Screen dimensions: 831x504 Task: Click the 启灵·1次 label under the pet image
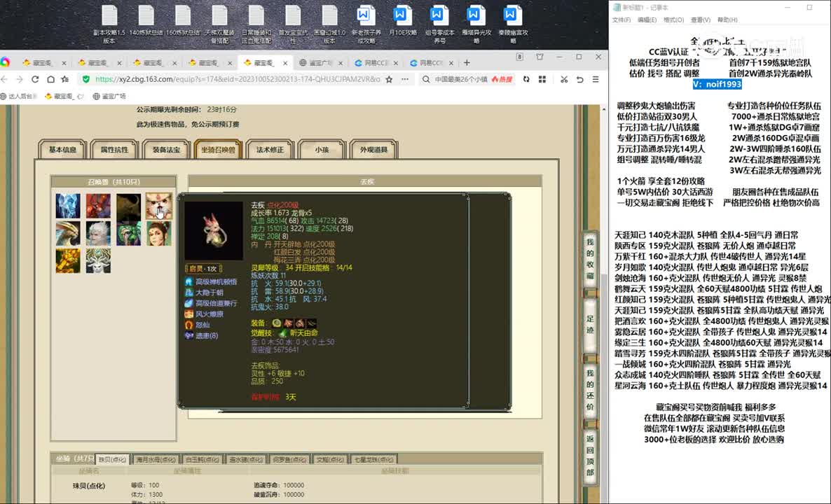(203, 268)
